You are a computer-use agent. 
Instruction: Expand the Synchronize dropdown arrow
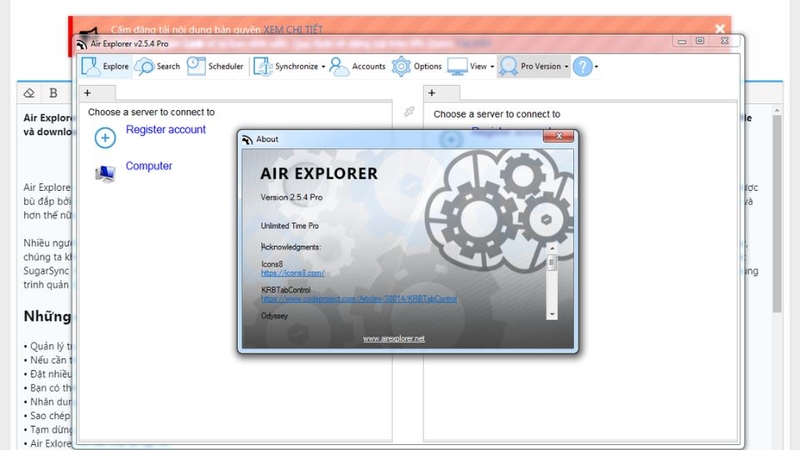pos(323,67)
